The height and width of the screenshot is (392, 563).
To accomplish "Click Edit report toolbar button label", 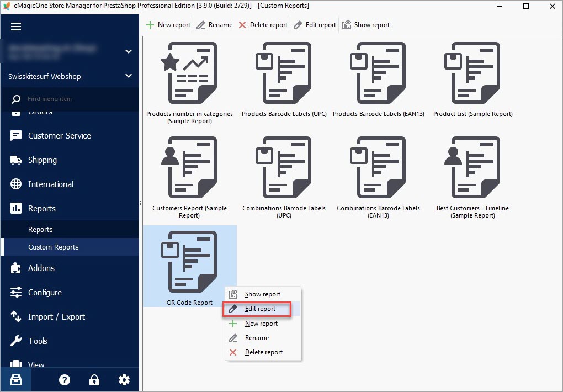I will (x=321, y=25).
